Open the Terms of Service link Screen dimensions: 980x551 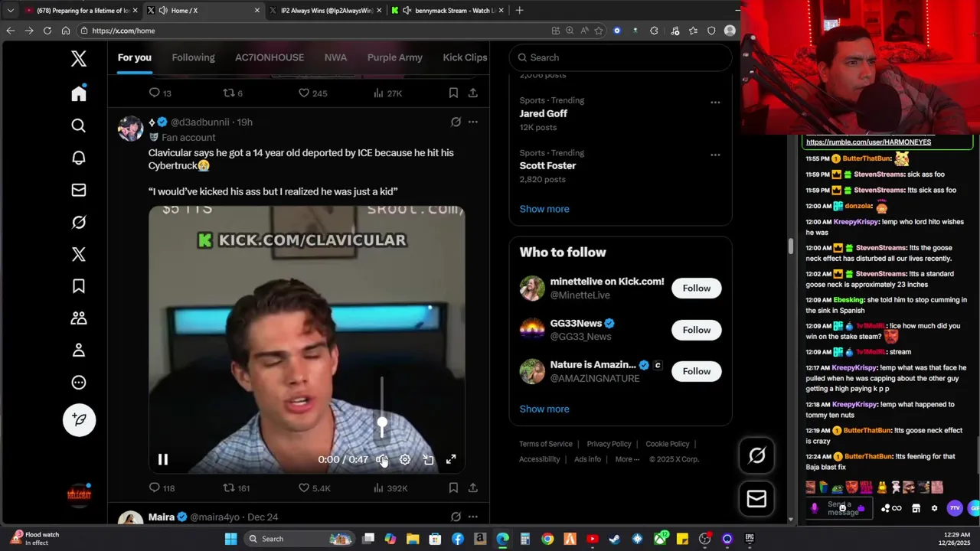click(546, 444)
